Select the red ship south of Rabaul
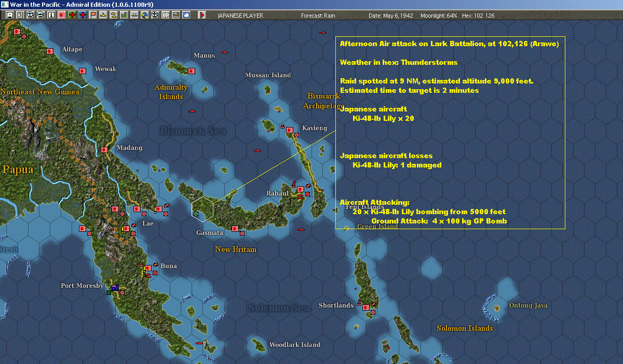The width and height of the screenshot is (623, 364). (x=301, y=229)
